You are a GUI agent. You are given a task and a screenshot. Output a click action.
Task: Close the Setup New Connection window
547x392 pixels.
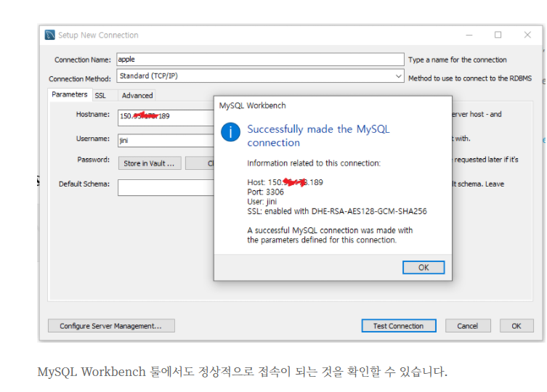tap(527, 35)
